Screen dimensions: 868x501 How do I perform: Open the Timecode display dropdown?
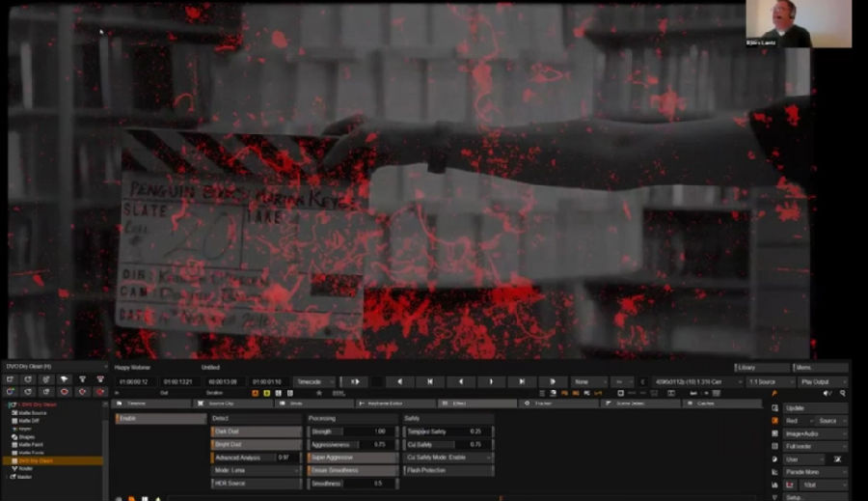[x=313, y=382]
